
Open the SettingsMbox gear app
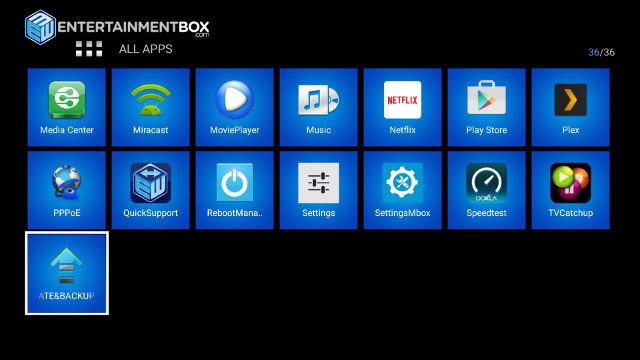tap(402, 190)
